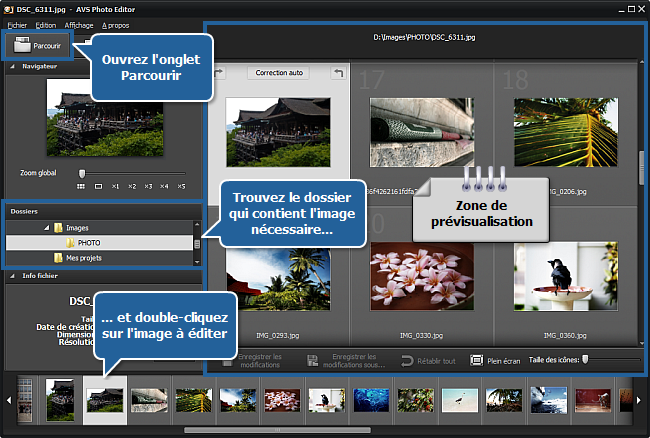Select the fit-to-window zoom icon
This screenshot has height=438, width=650.
98,186
